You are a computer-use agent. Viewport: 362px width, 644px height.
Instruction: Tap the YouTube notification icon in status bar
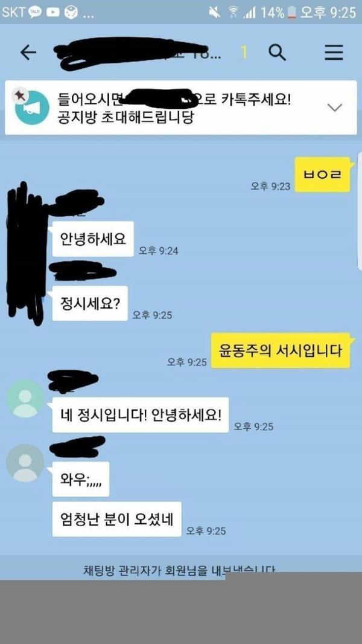tap(53, 12)
